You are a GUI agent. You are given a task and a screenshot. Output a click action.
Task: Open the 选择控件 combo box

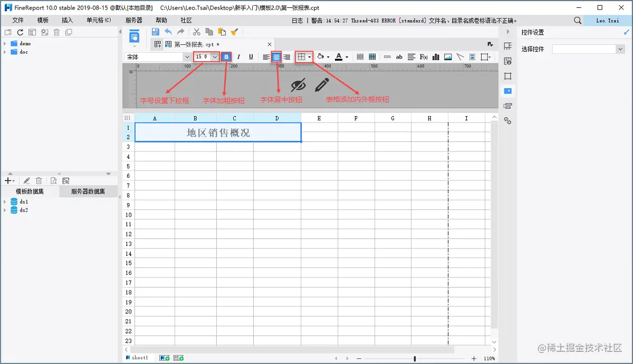click(588, 49)
